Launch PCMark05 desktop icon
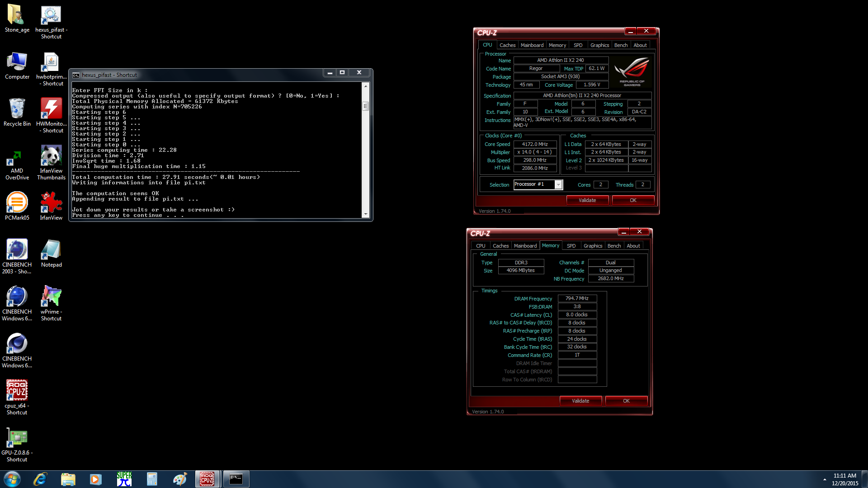Screen dimensions: 868x488 tap(17, 206)
